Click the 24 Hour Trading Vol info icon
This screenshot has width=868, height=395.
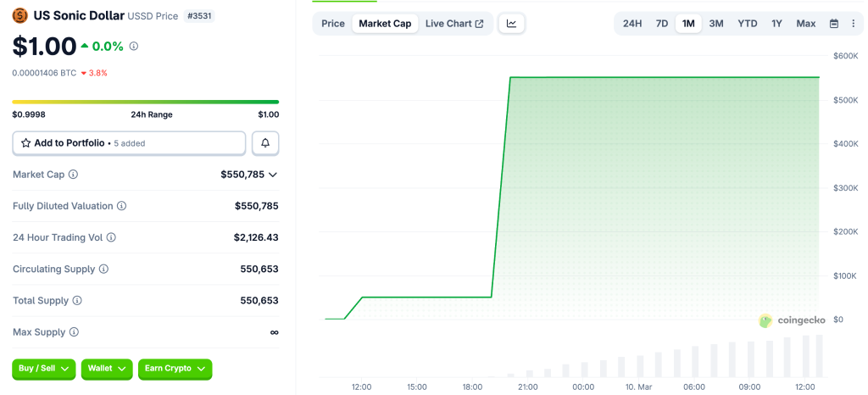[111, 238]
